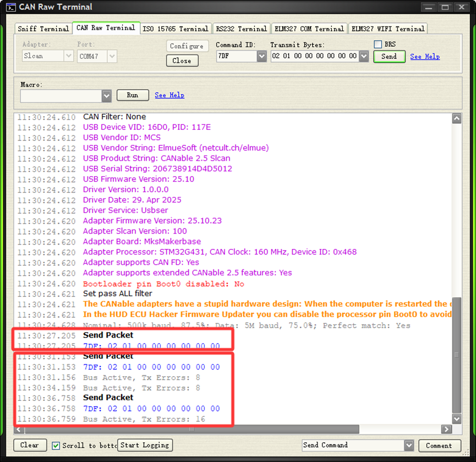Expand the Port COM47 dropdown
476x462 pixels.
(112, 56)
